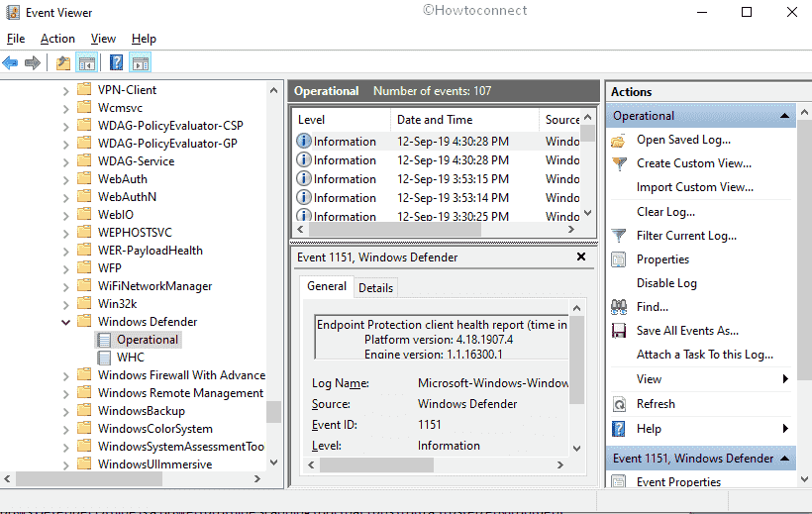Open the Help menu in menu bar
Viewport: 812px width, 514px height.
coord(144,39)
